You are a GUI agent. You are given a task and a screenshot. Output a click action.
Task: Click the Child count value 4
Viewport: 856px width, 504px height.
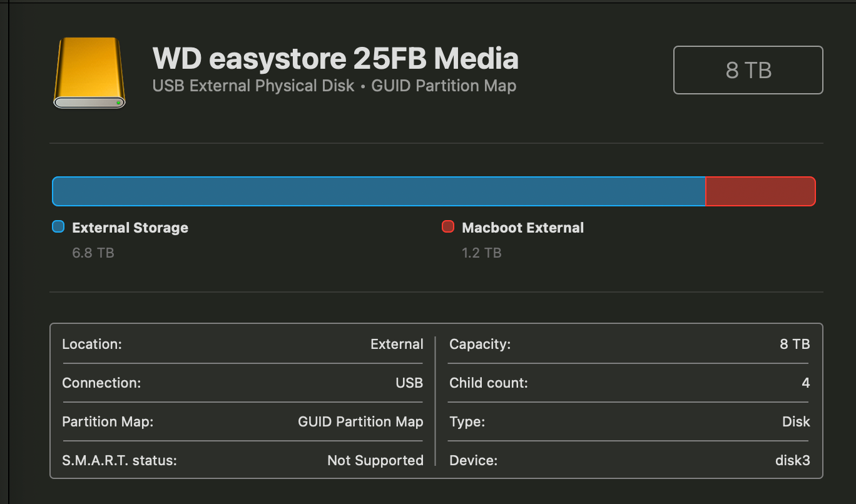[805, 383]
